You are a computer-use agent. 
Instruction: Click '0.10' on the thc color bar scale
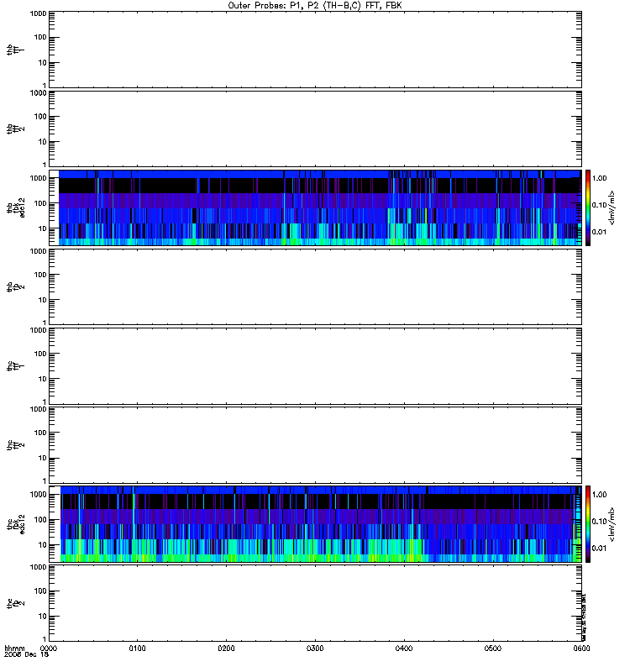coord(599,522)
